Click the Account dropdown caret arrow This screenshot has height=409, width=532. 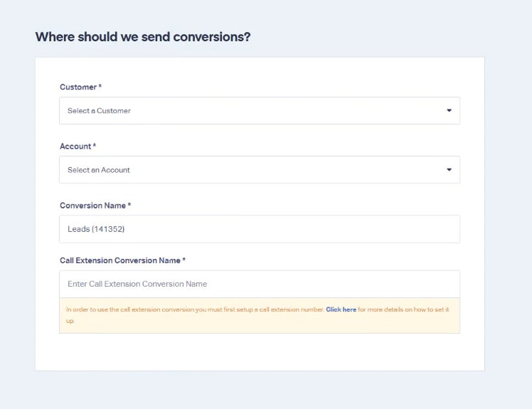coord(449,170)
